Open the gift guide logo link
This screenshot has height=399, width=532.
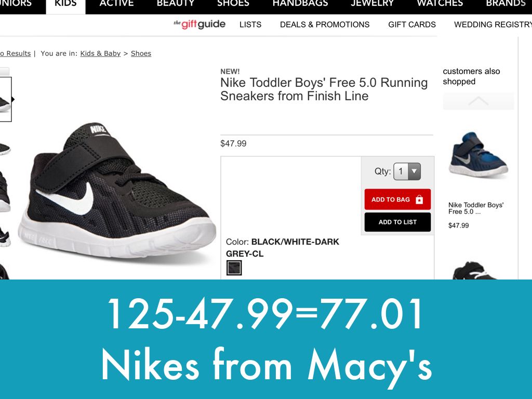click(x=199, y=24)
